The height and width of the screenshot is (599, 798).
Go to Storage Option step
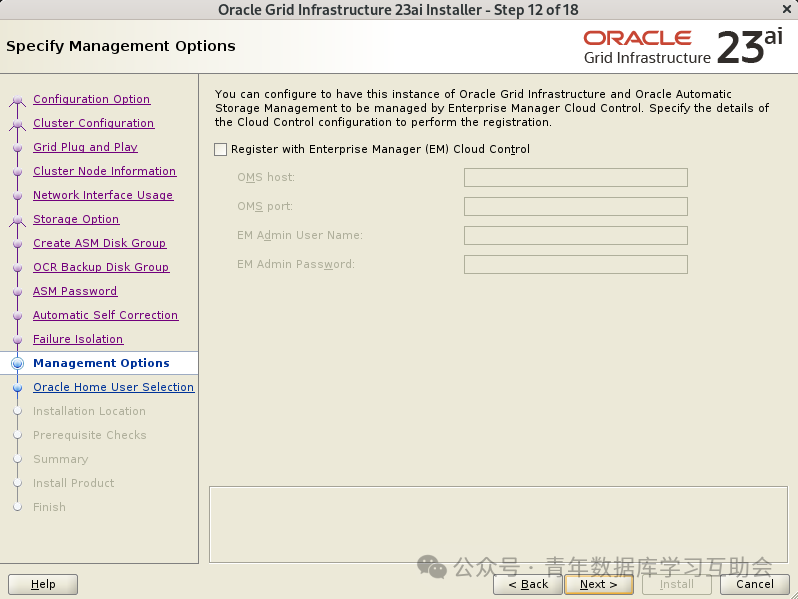pos(76,219)
